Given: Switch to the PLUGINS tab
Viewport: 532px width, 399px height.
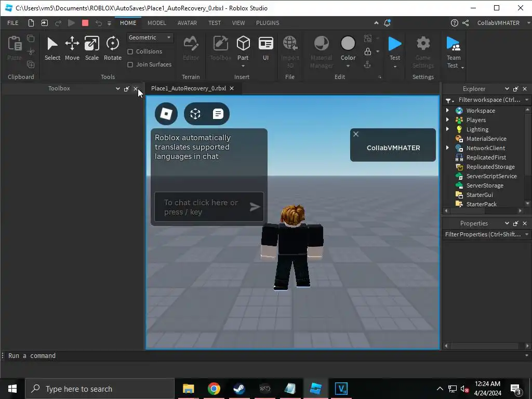Looking at the screenshot, I should pyautogui.click(x=268, y=23).
